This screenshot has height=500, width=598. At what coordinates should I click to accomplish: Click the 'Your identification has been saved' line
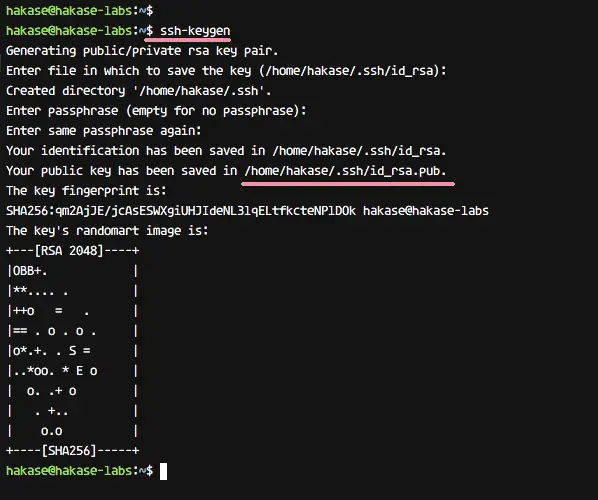click(226, 151)
